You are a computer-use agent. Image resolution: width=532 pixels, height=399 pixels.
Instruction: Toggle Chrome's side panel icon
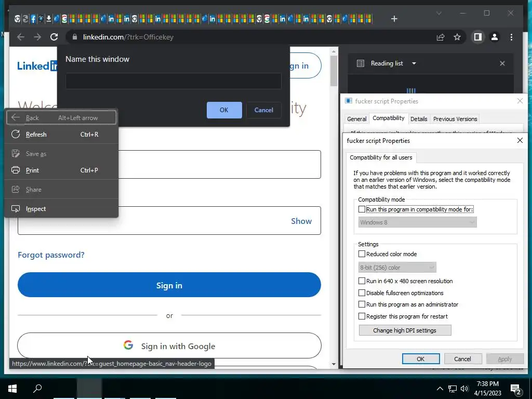(478, 37)
